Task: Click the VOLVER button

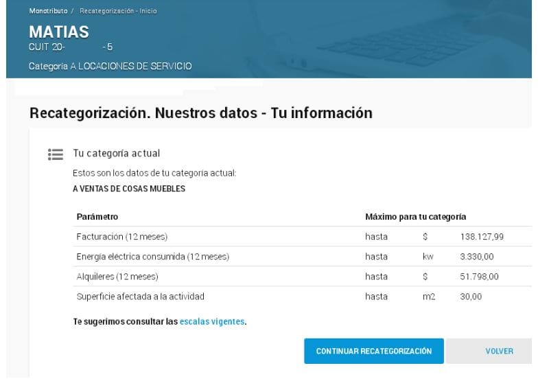Action: pyautogui.click(x=498, y=351)
